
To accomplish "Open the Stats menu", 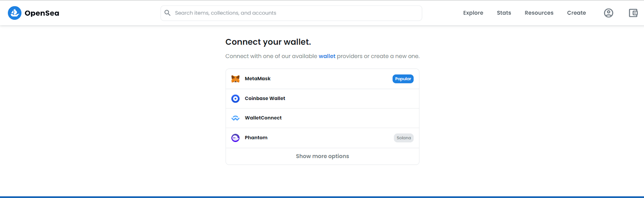I will (x=504, y=13).
